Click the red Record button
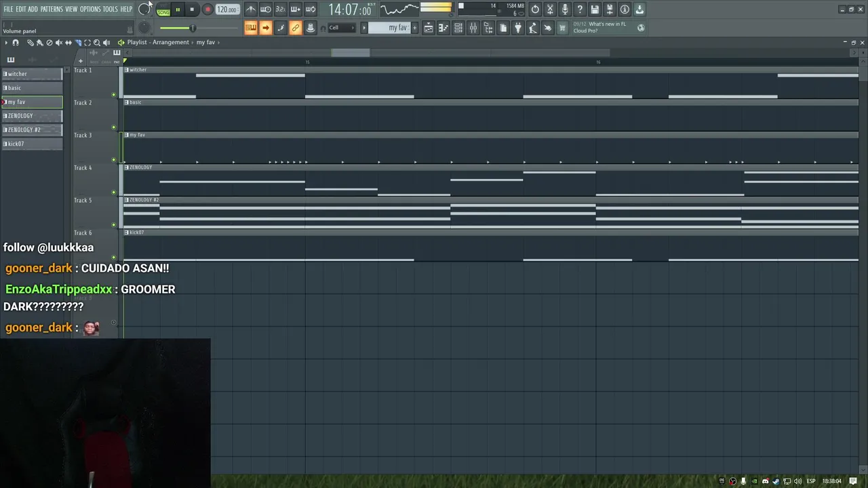Viewport: 868px width, 488px height. (208, 9)
